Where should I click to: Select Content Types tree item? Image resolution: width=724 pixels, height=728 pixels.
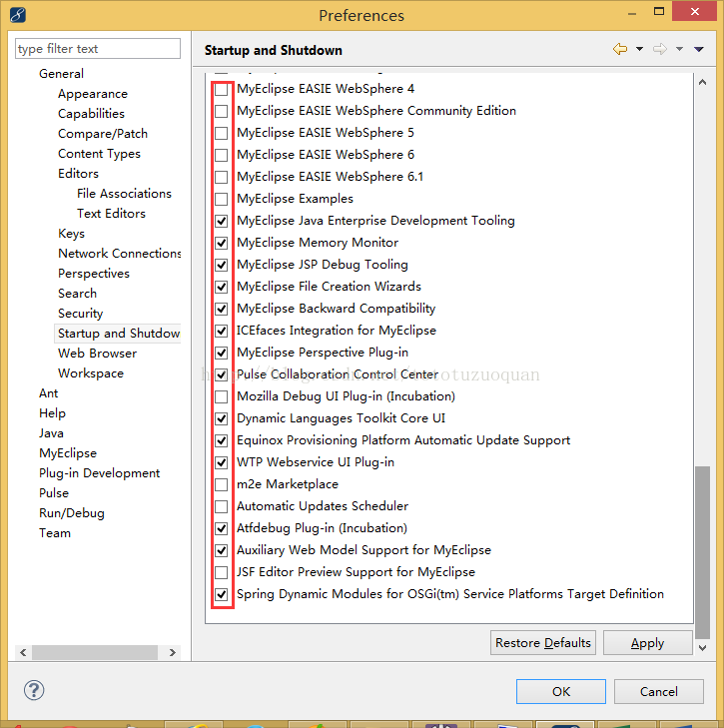(x=99, y=154)
